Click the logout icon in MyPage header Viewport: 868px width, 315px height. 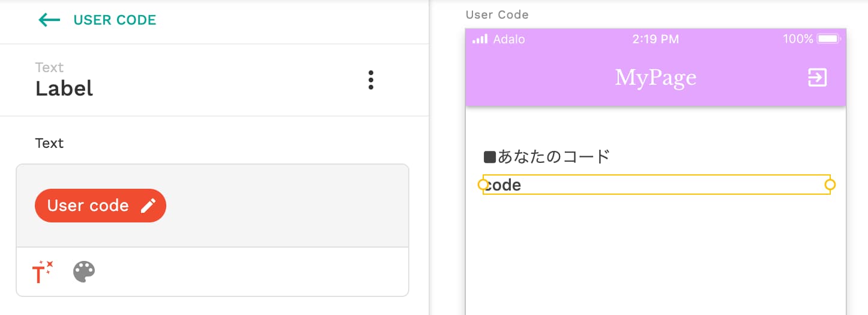(818, 77)
